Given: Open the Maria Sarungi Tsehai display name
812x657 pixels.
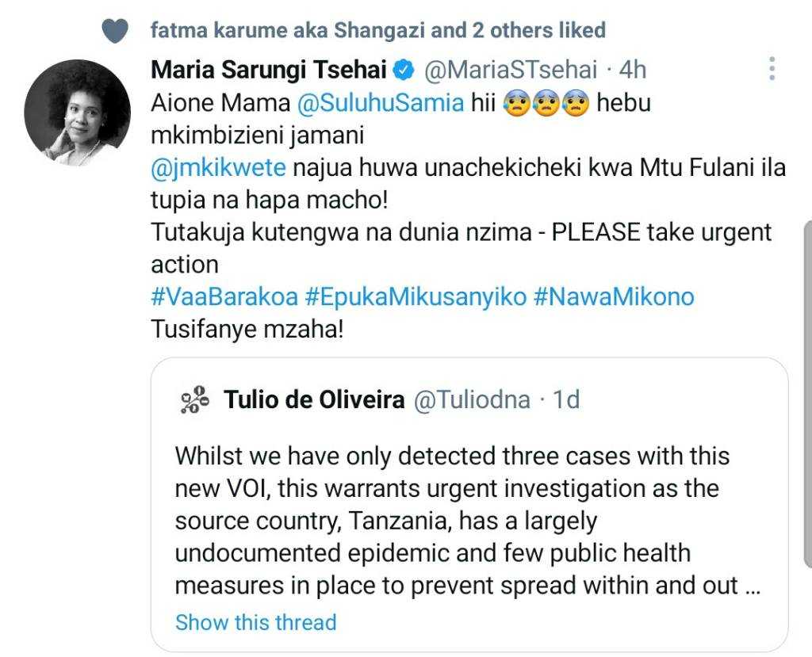Looking at the screenshot, I should [x=269, y=70].
